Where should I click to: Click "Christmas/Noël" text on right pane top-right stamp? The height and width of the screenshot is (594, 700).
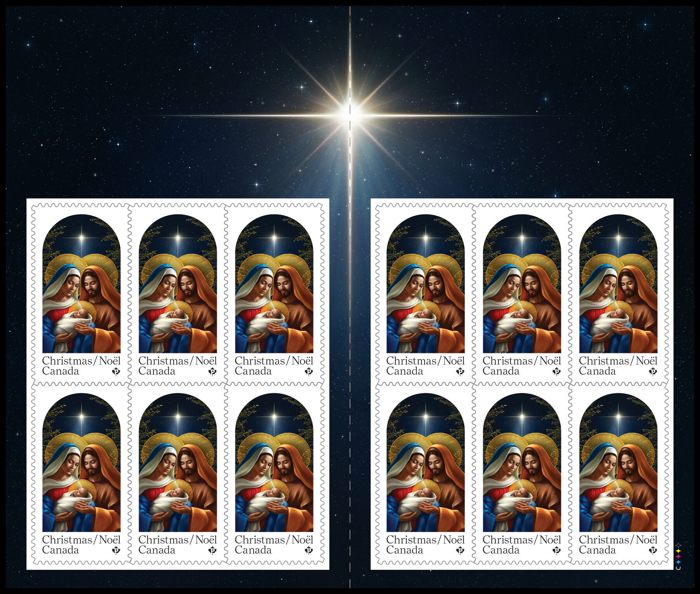pyautogui.click(x=618, y=361)
